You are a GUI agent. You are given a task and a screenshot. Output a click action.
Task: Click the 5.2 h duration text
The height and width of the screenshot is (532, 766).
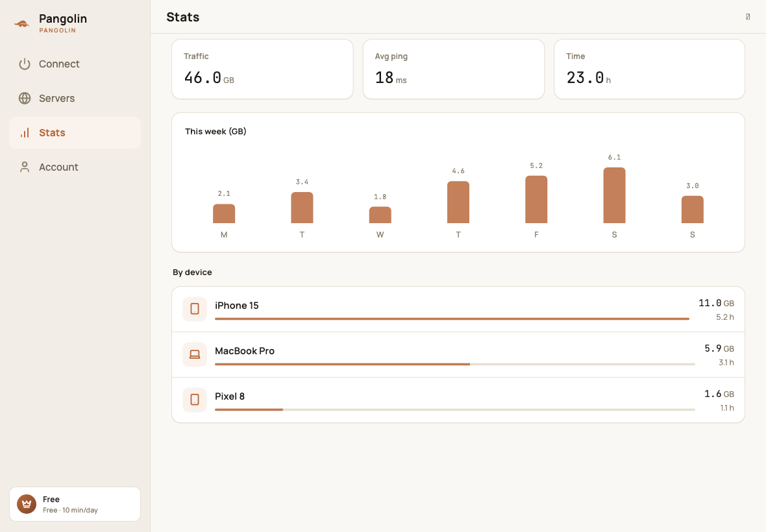(725, 317)
